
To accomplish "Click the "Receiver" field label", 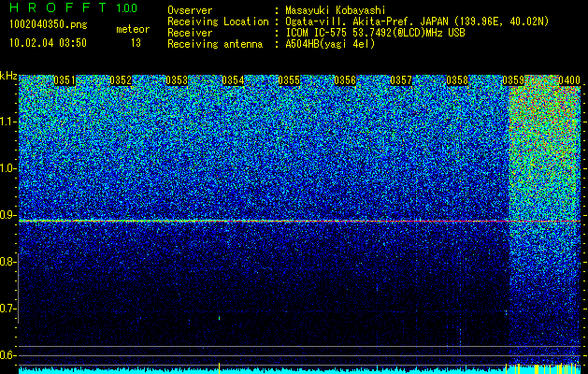I will click(190, 33).
